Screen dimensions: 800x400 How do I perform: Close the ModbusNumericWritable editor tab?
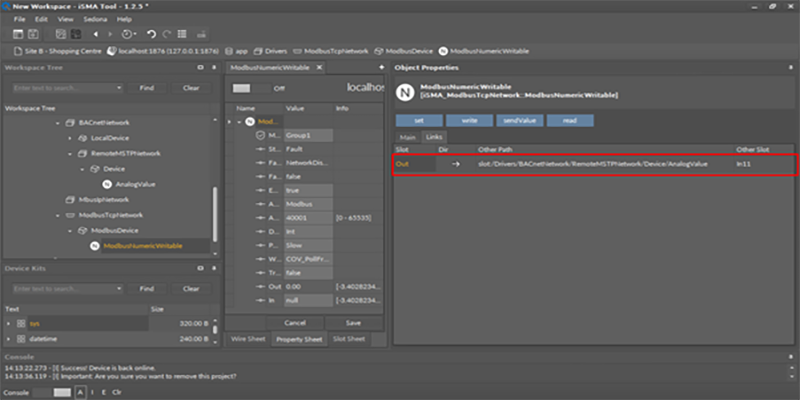[x=319, y=67]
